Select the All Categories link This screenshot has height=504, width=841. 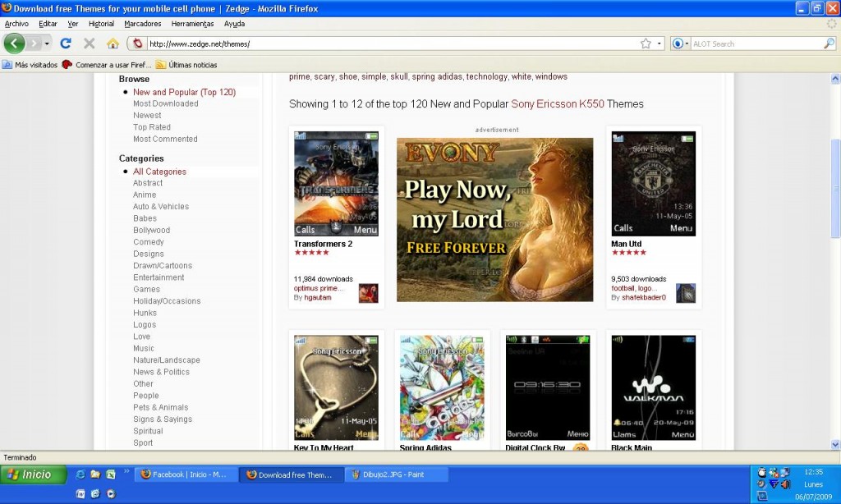tap(160, 172)
